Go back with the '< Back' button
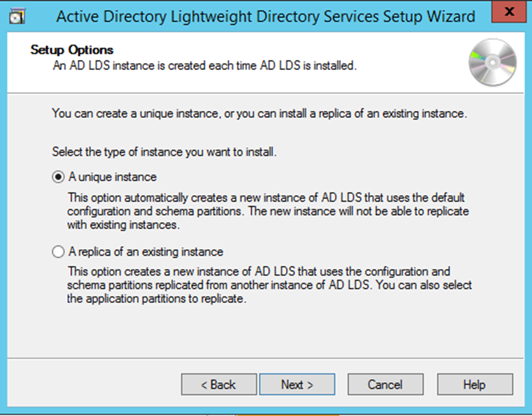The image size is (532, 416). point(218,385)
